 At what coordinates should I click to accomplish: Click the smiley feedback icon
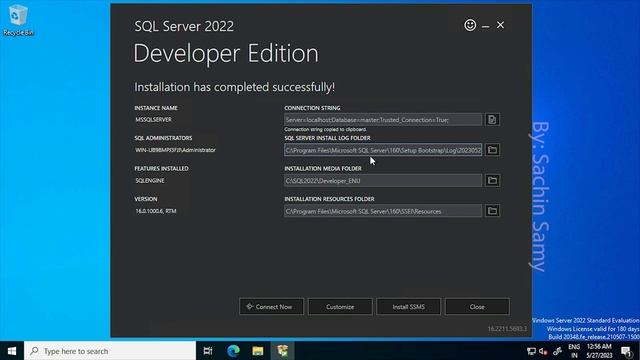coord(470,25)
